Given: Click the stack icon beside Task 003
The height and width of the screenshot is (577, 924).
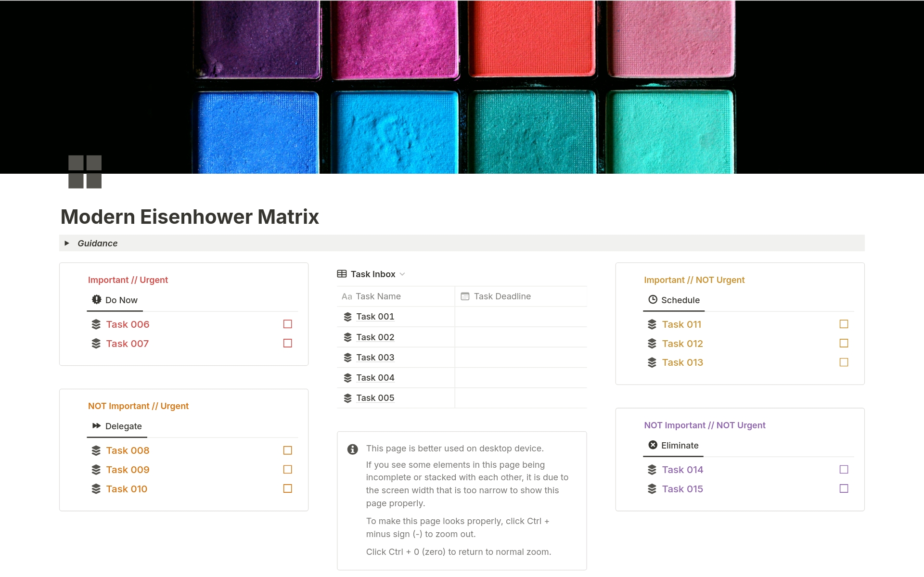Looking at the screenshot, I should [x=347, y=358].
